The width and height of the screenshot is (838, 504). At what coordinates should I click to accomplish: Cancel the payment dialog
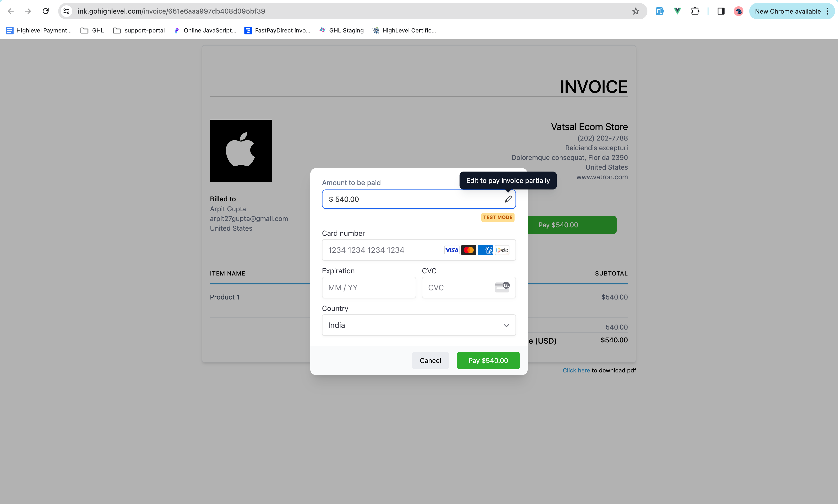pos(430,360)
